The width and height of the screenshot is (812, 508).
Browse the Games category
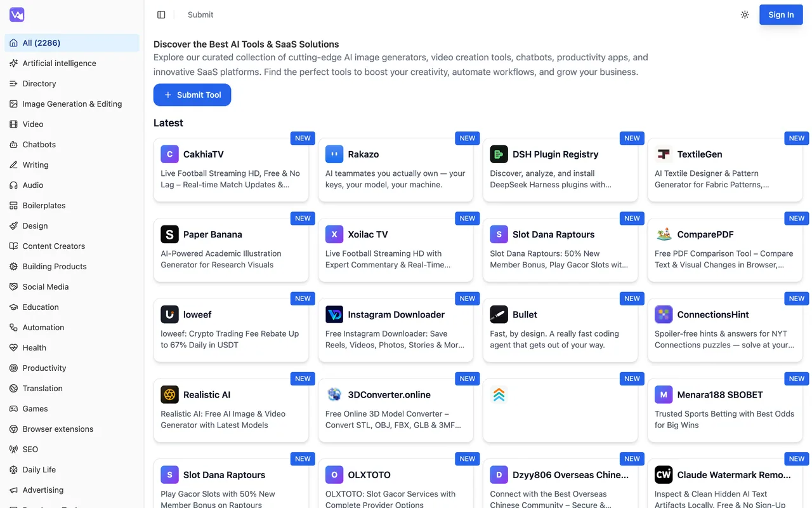(72, 408)
